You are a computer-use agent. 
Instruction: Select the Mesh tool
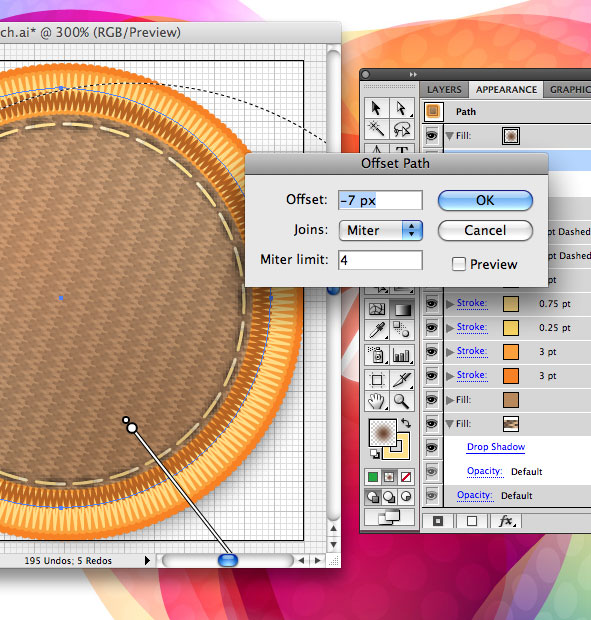tap(376, 309)
